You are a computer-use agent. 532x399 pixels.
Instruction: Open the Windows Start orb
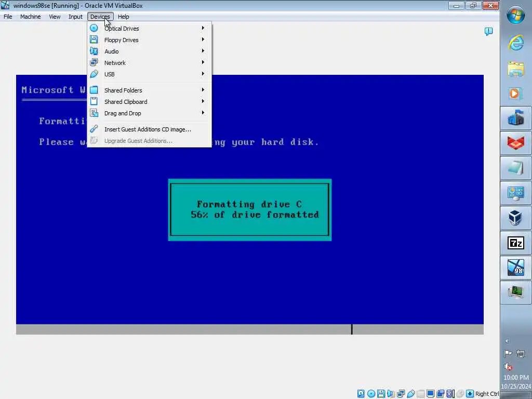pyautogui.click(x=516, y=15)
